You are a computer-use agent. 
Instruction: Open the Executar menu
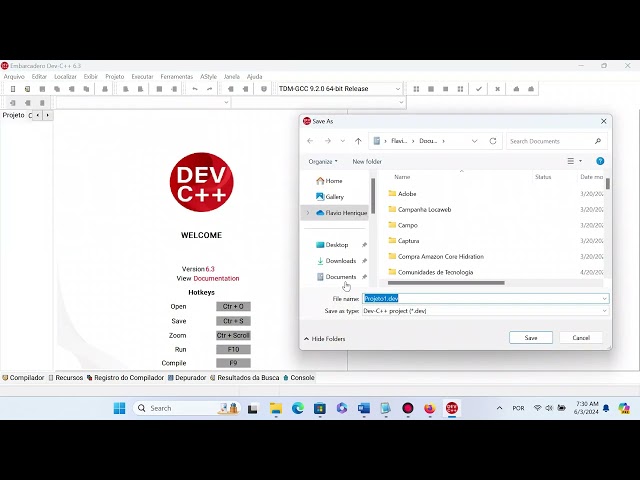pyautogui.click(x=142, y=77)
